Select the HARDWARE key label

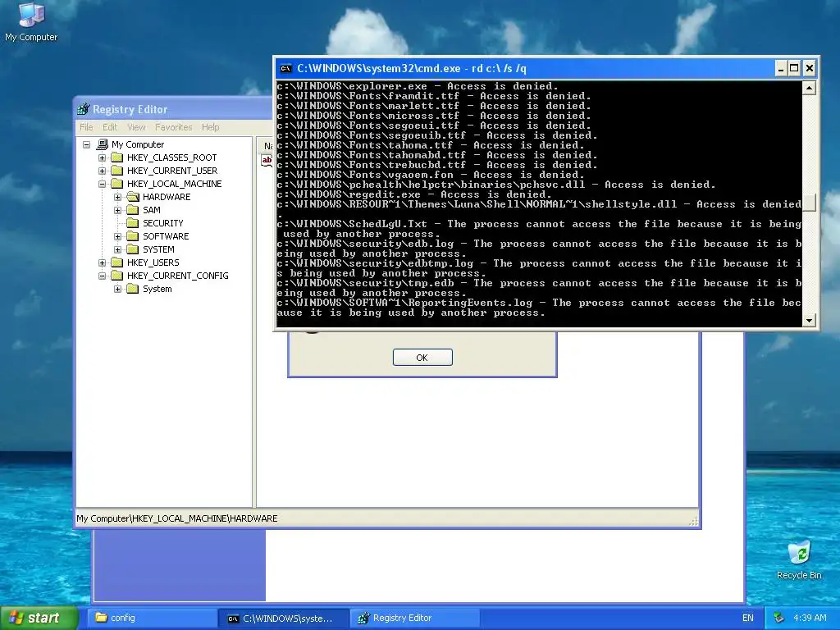[x=167, y=197]
